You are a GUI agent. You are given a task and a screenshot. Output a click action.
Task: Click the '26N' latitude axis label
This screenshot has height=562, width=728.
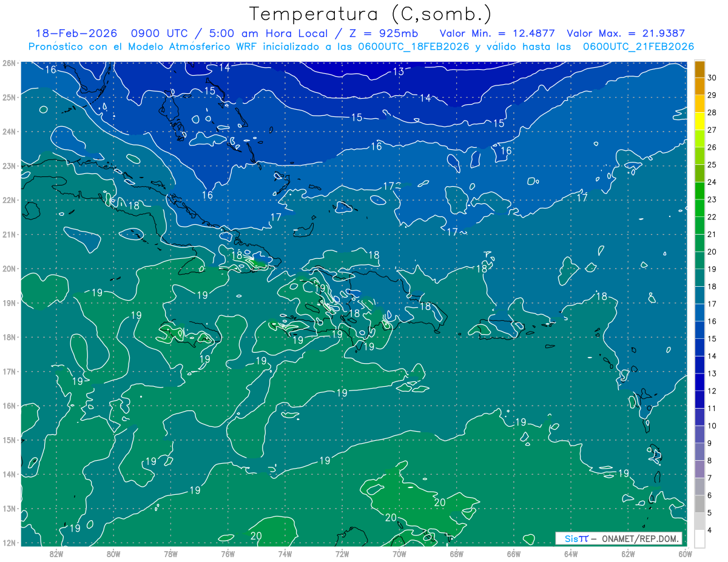(8, 62)
